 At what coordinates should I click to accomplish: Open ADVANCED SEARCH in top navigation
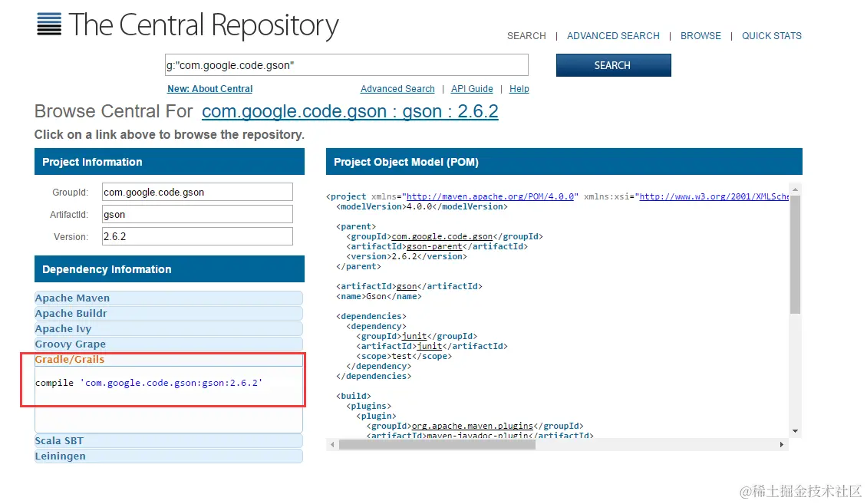[x=613, y=36]
